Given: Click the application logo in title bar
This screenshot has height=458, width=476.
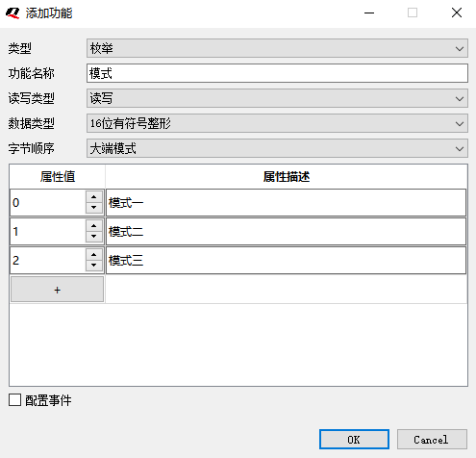Looking at the screenshot, I should [13, 13].
